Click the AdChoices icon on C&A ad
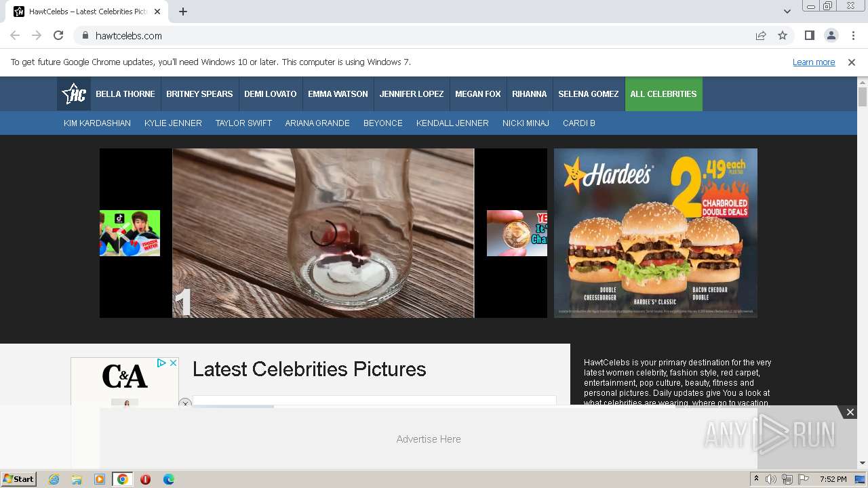 [161, 363]
